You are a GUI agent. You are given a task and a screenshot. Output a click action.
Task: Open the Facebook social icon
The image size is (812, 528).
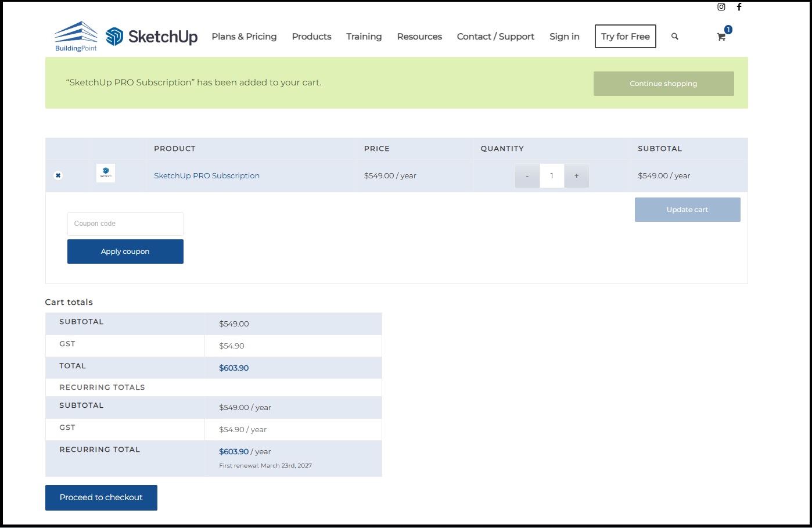[x=739, y=7]
